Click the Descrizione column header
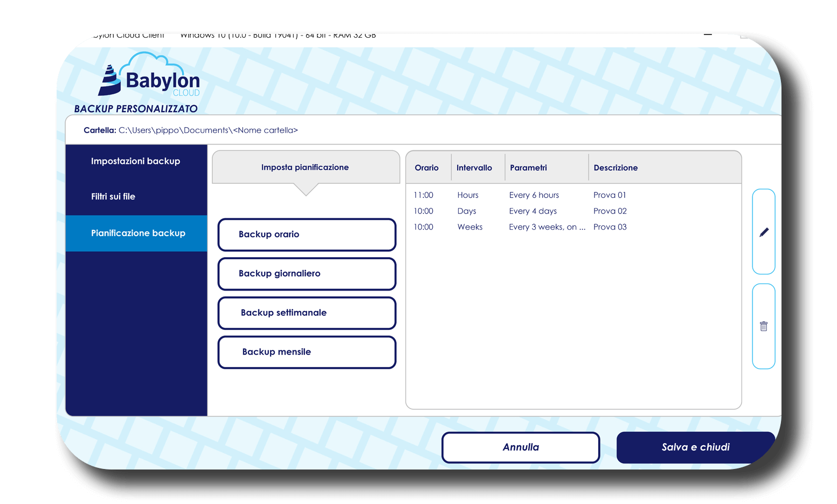This screenshot has height=504, width=837. tap(615, 168)
